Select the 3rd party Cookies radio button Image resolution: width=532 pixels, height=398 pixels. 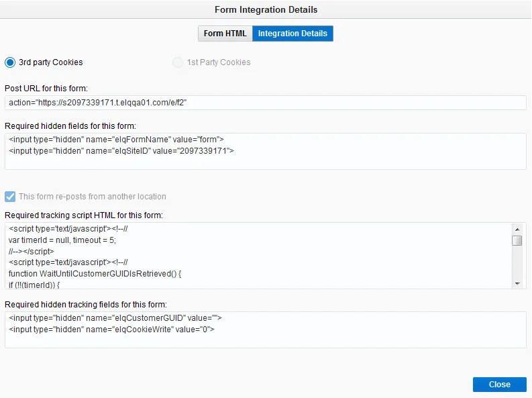(10, 62)
